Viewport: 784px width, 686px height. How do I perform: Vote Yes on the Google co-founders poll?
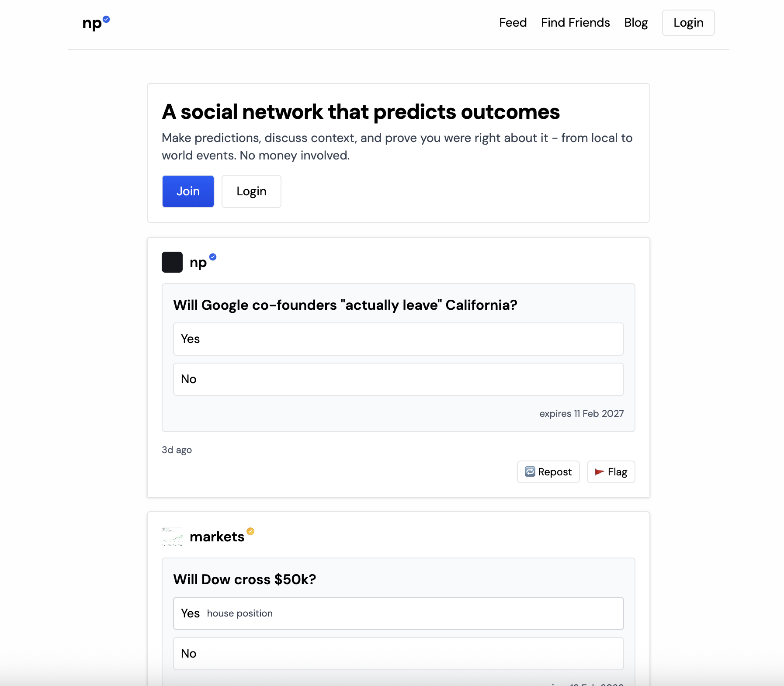click(398, 339)
